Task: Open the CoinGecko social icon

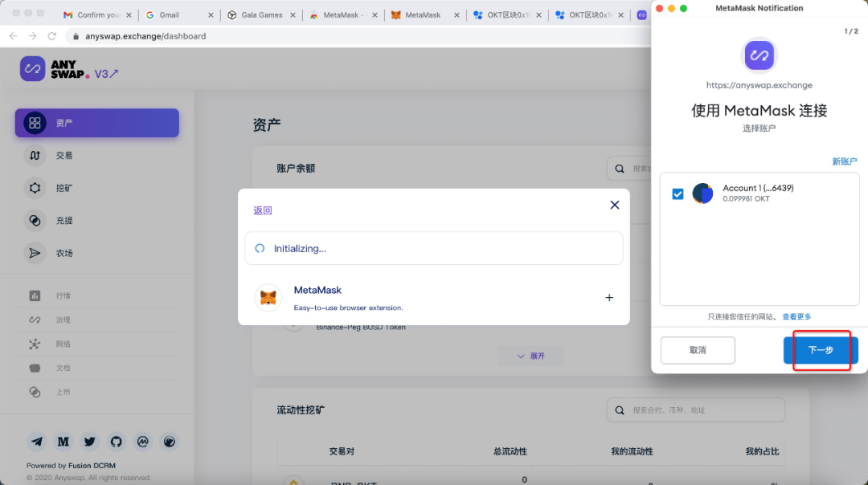Action: click(170, 442)
